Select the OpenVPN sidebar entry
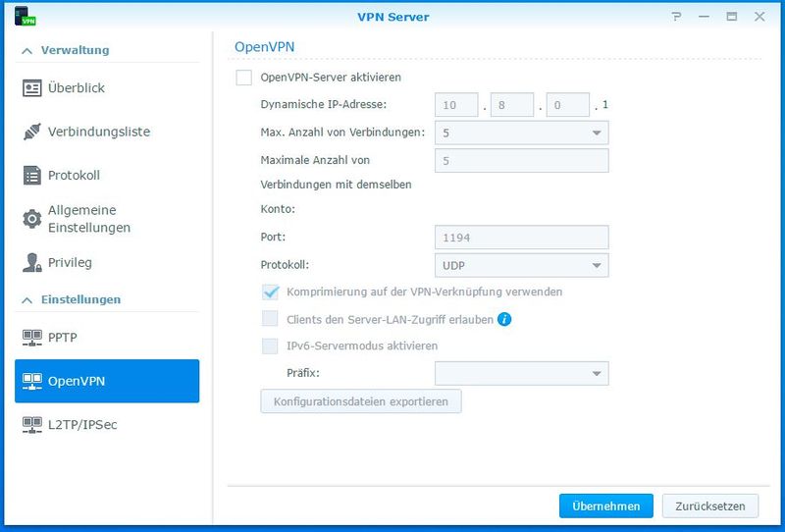 pos(107,381)
